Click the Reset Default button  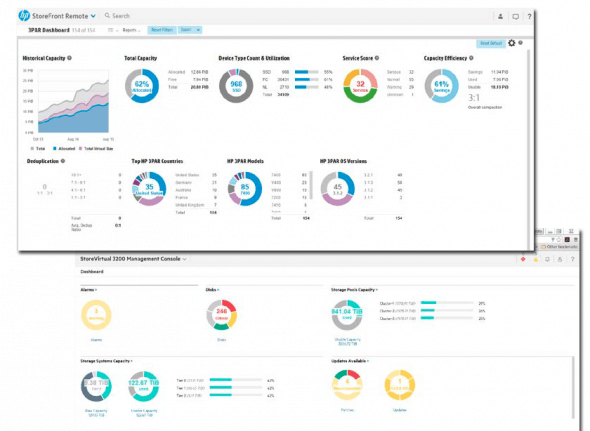491,43
